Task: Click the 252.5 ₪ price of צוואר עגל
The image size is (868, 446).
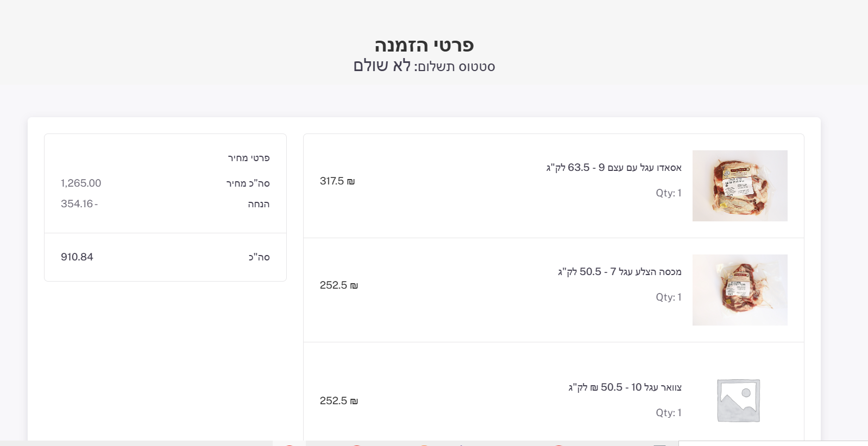Action: click(338, 401)
